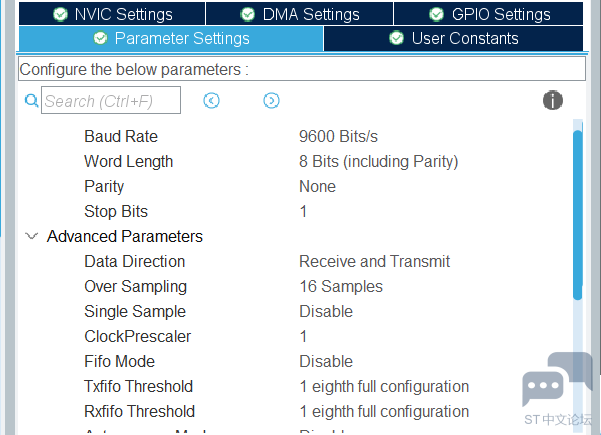The height and width of the screenshot is (435, 601).
Task: Focus the Search (Ctrl+F) input field
Action: (x=111, y=100)
